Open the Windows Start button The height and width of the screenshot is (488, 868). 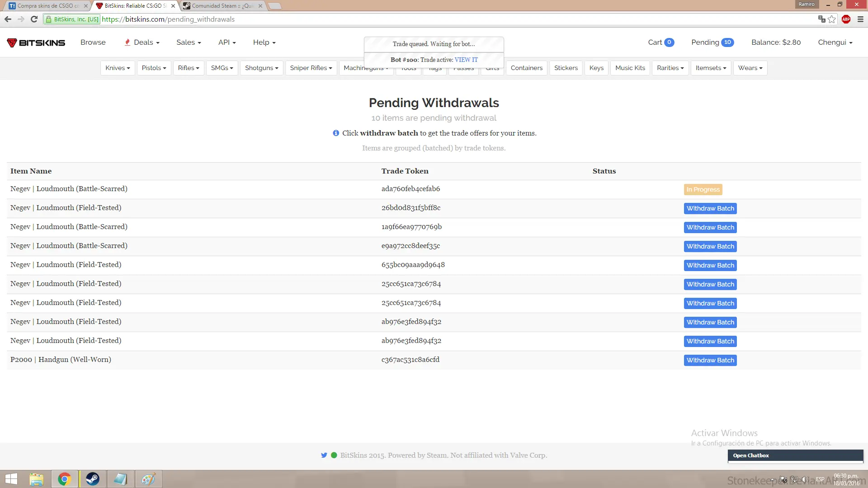11,479
